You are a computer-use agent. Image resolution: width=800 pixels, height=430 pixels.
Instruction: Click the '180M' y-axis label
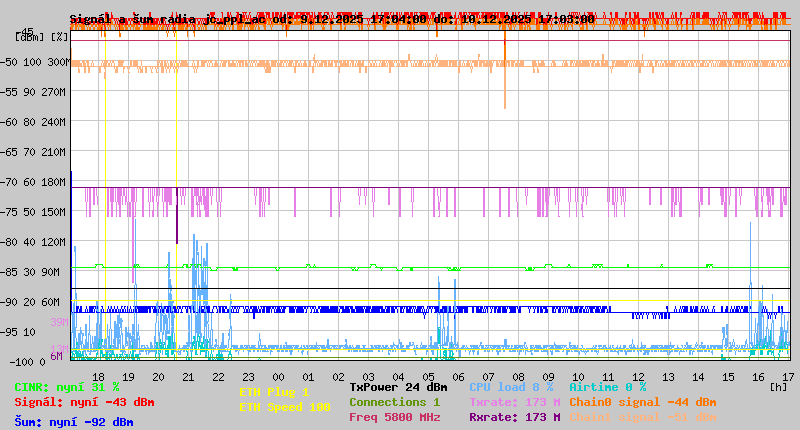(x=57, y=182)
